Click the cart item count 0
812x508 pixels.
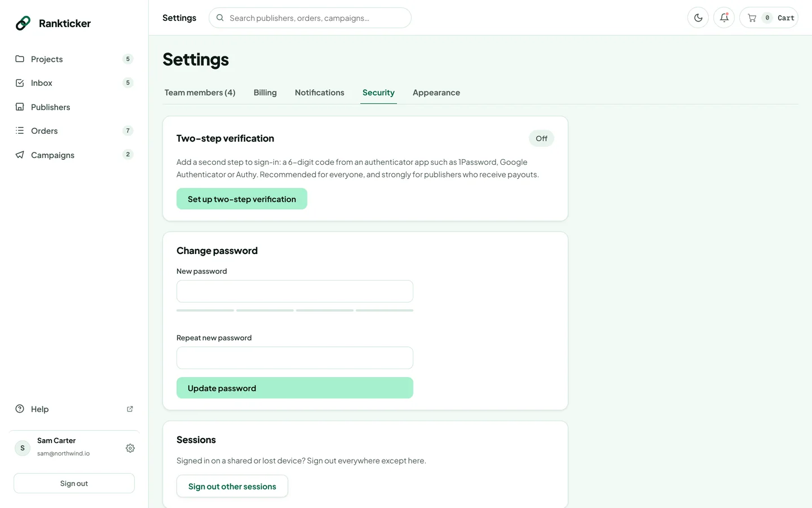(x=767, y=18)
